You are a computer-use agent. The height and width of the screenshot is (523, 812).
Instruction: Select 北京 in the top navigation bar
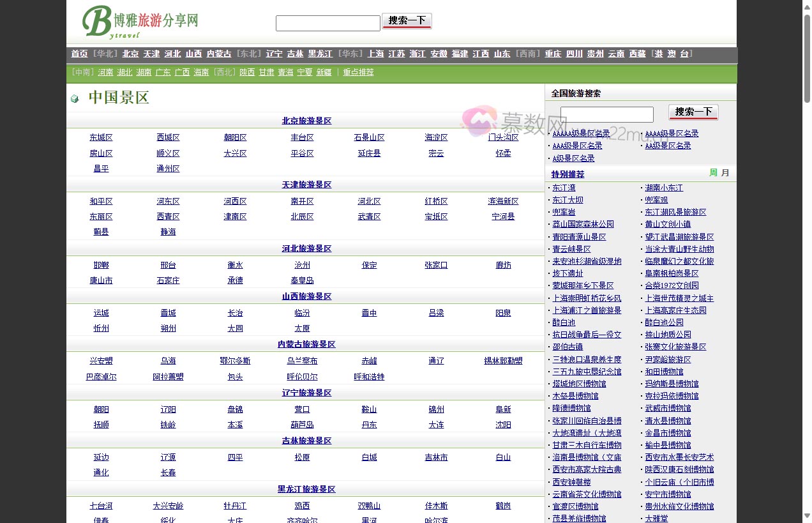tap(130, 54)
